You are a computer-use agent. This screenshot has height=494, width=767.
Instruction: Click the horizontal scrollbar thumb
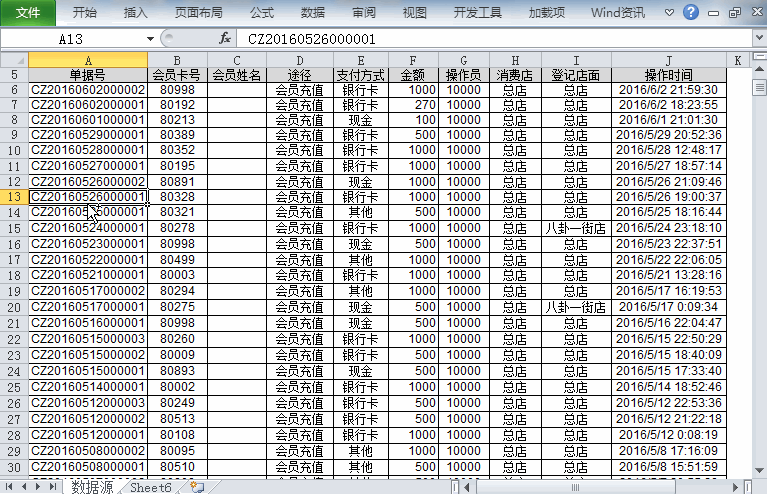pos(576,487)
